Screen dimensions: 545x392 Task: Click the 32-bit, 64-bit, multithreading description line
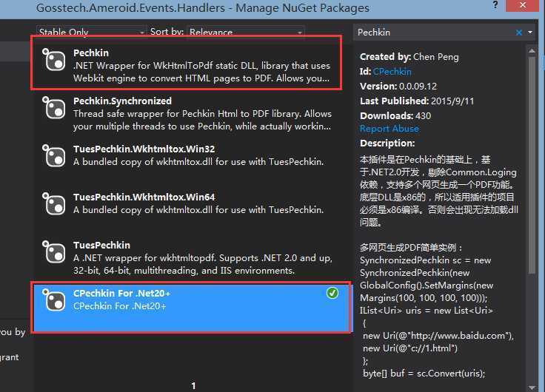184,271
